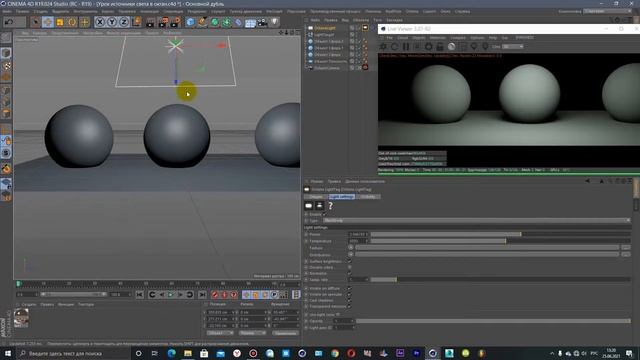Open Microsoft Edge from the taskbar
This screenshot has width=640, height=360.
(x=171, y=353)
